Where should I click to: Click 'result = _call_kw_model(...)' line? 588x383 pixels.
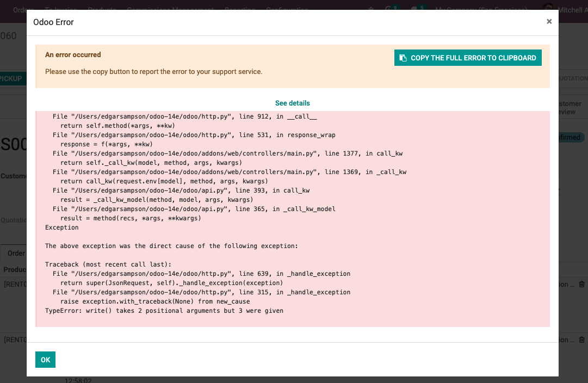[157, 200]
